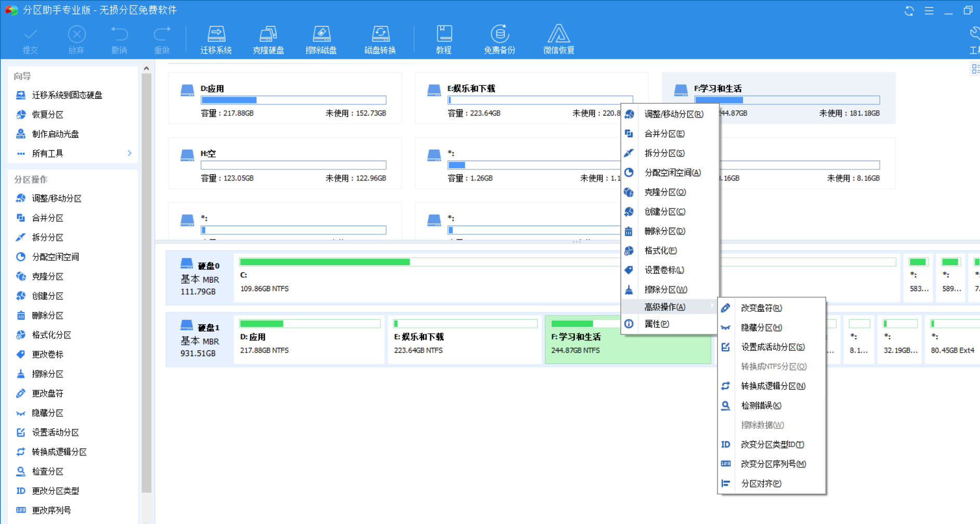Click the sidebar 更改分区类型 ID icon
This screenshot has width=980, height=524.
21,491
